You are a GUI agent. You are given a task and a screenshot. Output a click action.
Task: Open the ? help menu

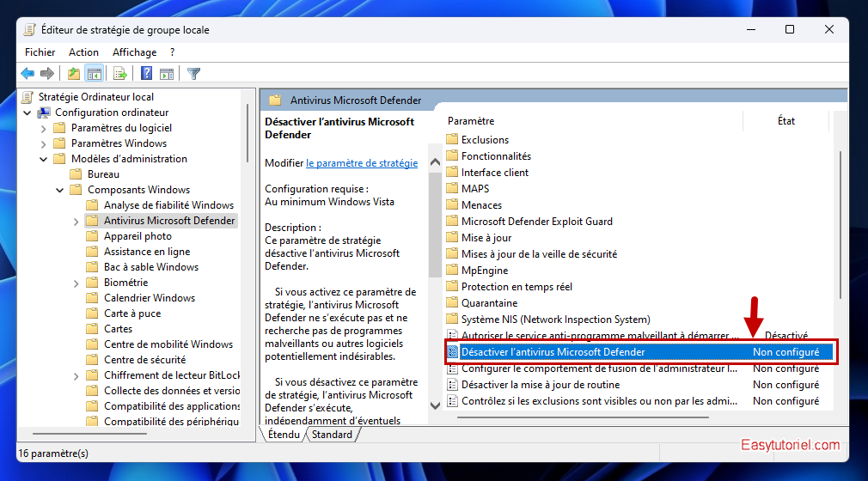click(172, 52)
